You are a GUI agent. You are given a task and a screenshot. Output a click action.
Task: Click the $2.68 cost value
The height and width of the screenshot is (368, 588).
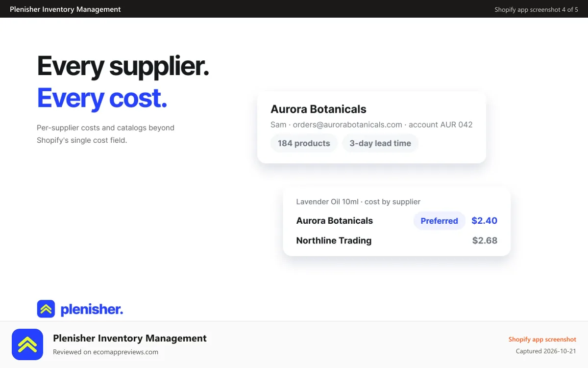pos(485,240)
